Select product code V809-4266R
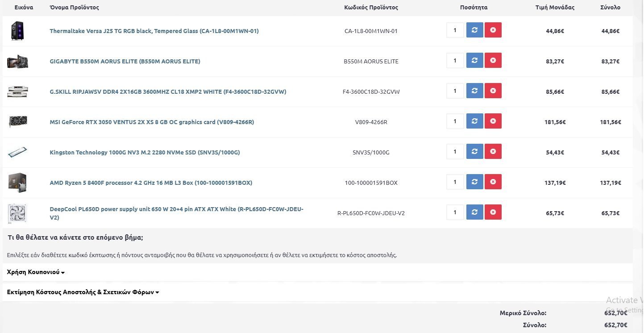 pos(371,122)
